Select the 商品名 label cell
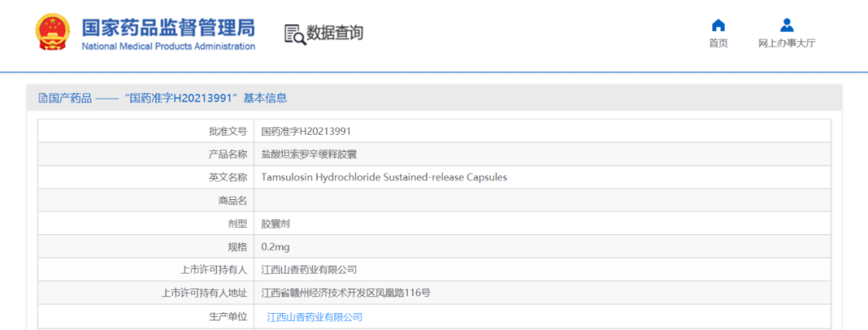Screen dimensions: 868x330 [x=145, y=201]
